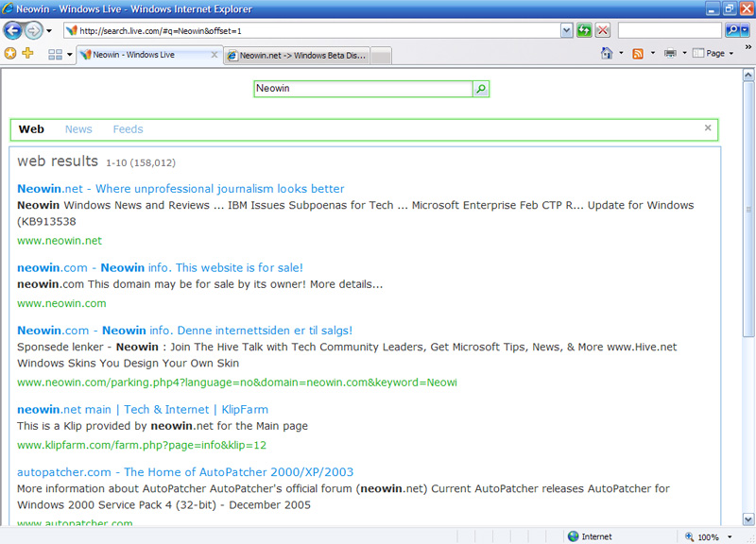Switch to the News results tab
This screenshot has height=544, width=756.
coord(78,129)
